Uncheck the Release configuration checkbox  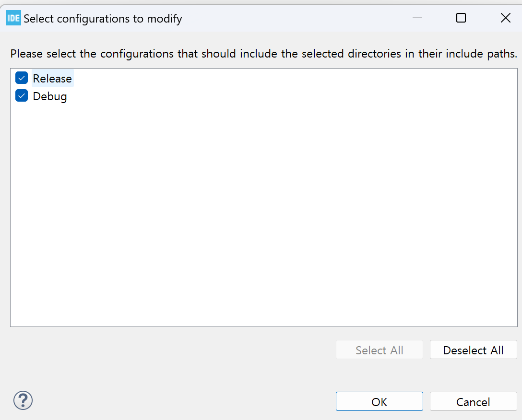[x=22, y=78]
